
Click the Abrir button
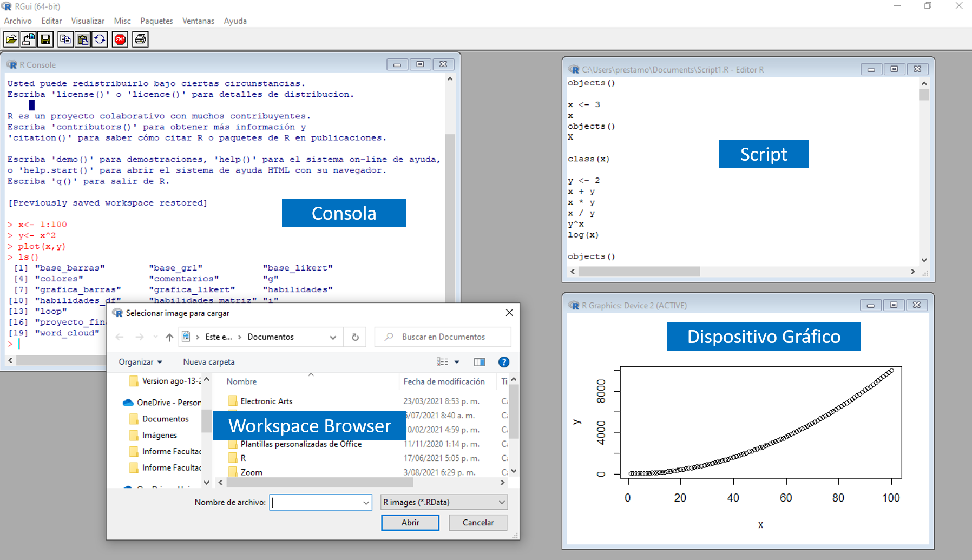click(410, 523)
